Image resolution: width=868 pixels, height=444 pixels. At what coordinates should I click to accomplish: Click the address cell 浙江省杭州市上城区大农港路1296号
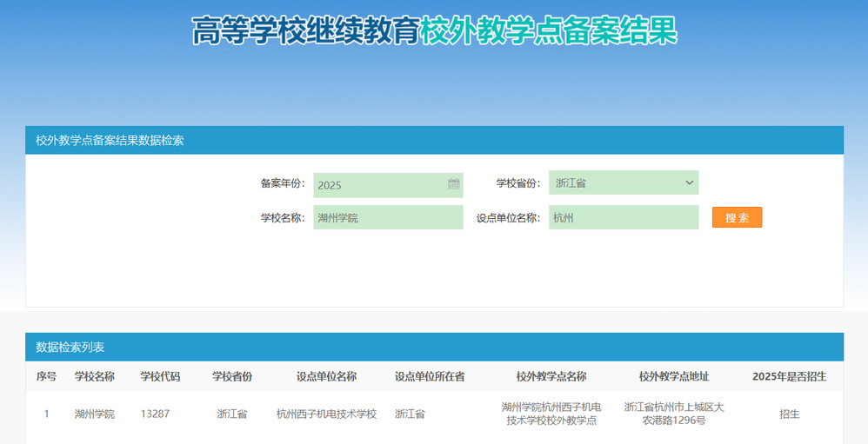tap(673, 414)
